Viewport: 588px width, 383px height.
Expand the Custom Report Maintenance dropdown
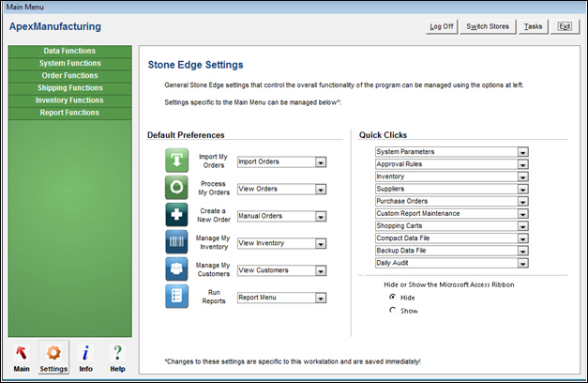tap(522, 214)
